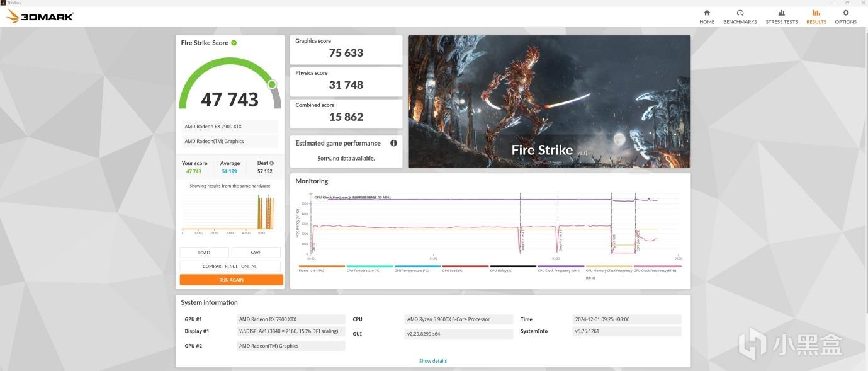Select the Results tab
The image size is (868, 371).
(816, 16)
